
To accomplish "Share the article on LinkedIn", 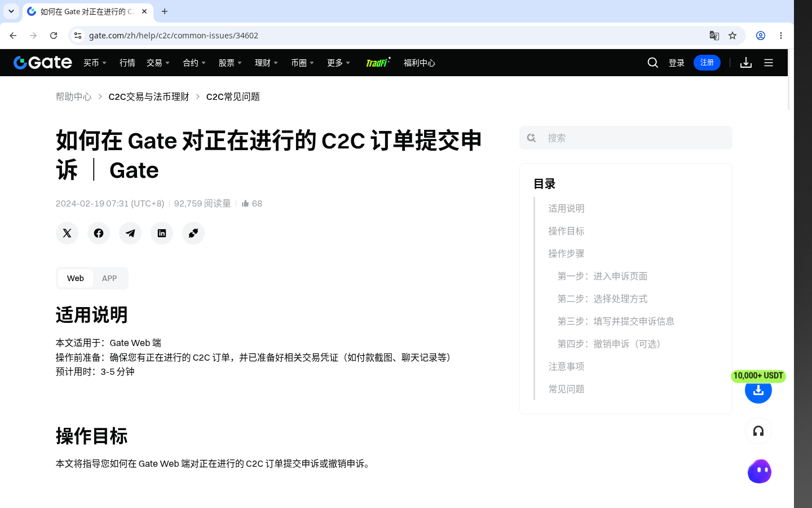I will coord(162,233).
